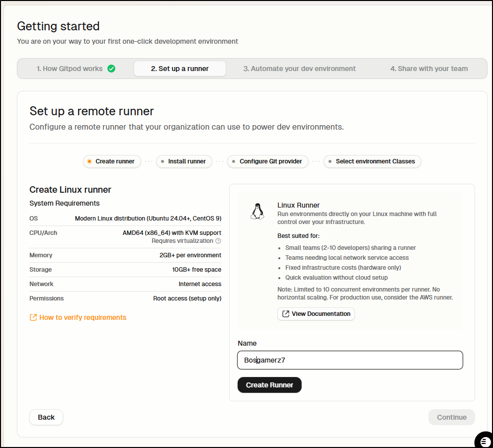The image size is (493, 448).
Task: Click the CPU/Arch row label
Action: click(x=43, y=233)
